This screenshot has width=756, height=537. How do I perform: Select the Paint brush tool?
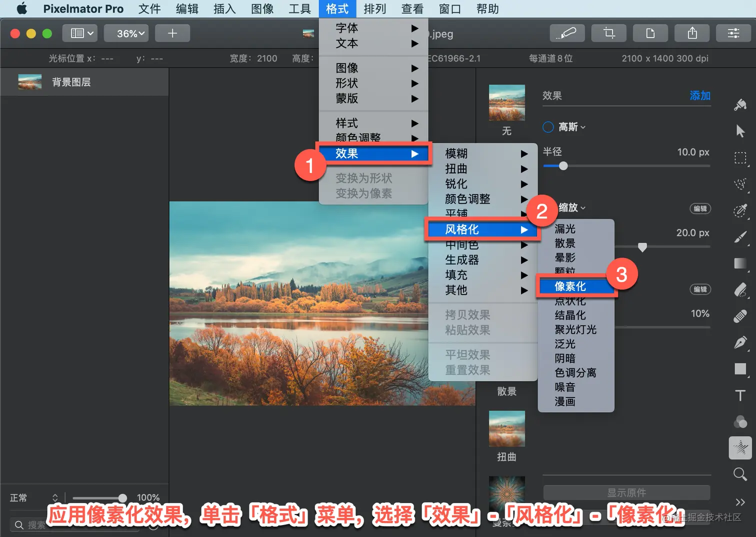740,237
